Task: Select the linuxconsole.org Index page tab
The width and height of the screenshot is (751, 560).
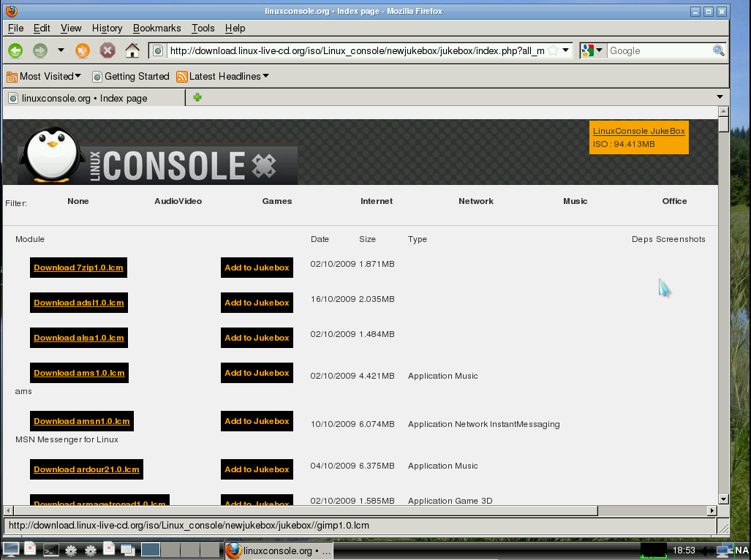Action: coord(94,98)
